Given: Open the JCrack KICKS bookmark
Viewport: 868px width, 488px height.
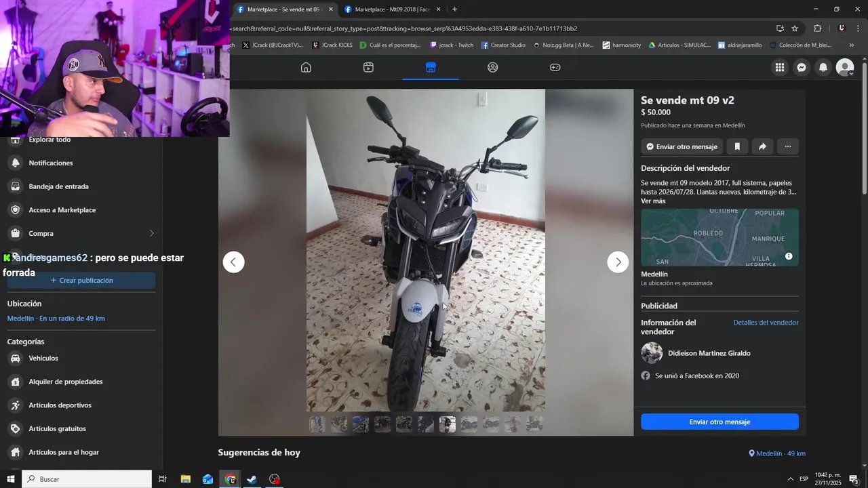Looking at the screenshot, I should 332,45.
